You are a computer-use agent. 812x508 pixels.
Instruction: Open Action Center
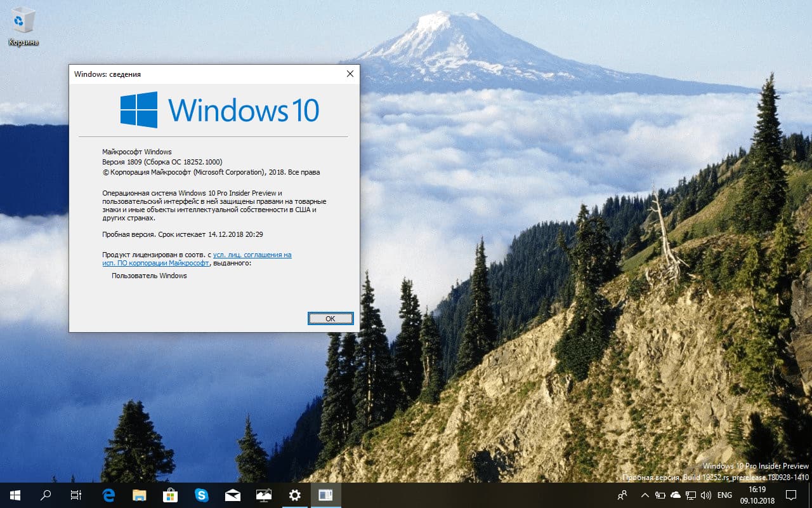(790, 495)
